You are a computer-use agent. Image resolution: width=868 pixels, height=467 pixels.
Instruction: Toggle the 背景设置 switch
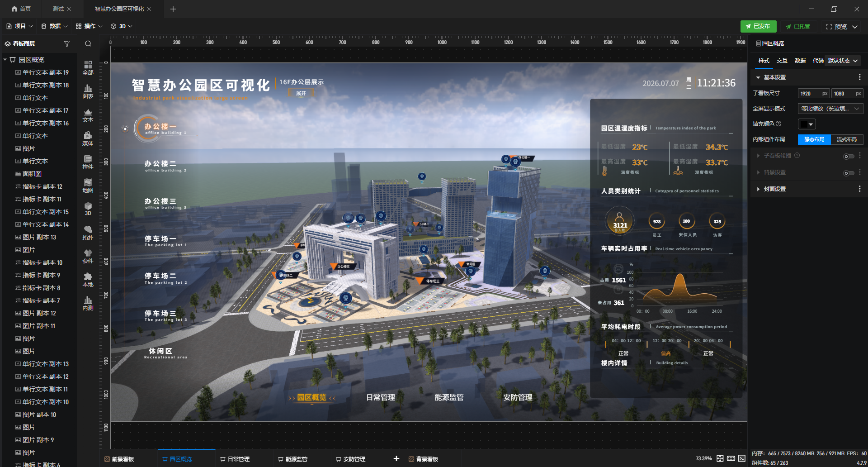(x=849, y=173)
